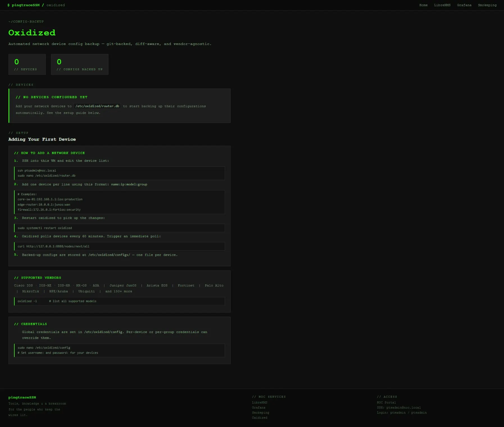Open Oxidized link in footer NOC Services
Image resolution: width=504 pixels, height=427 pixels.
click(260, 418)
